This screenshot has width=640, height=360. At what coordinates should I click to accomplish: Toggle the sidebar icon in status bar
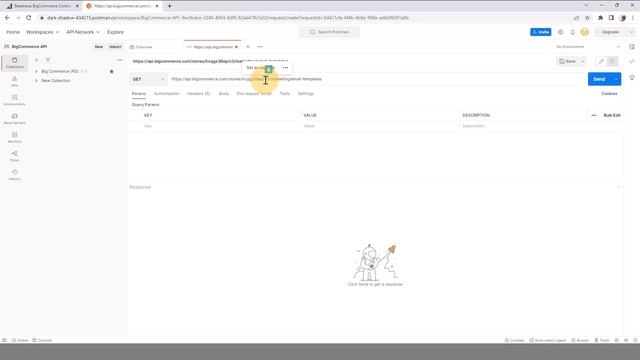(x=4, y=340)
